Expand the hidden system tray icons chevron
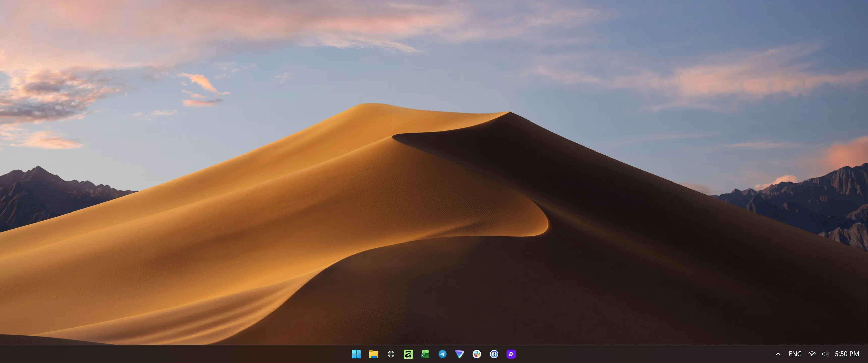The image size is (868, 363). tap(778, 354)
